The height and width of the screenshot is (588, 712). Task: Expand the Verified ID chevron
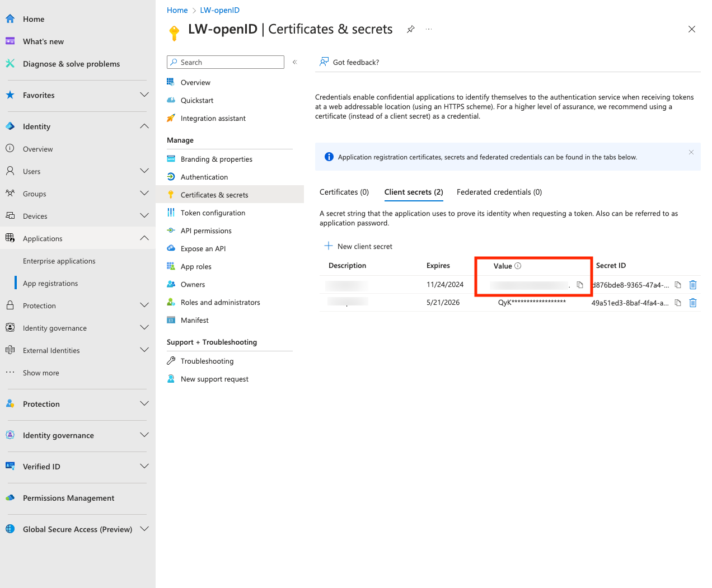pos(144,466)
